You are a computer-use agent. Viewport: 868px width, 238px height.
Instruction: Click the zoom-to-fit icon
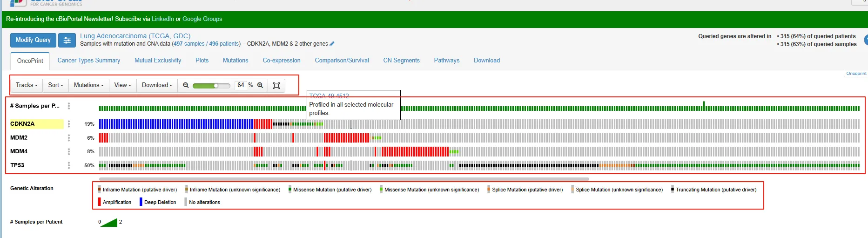click(276, 85)
